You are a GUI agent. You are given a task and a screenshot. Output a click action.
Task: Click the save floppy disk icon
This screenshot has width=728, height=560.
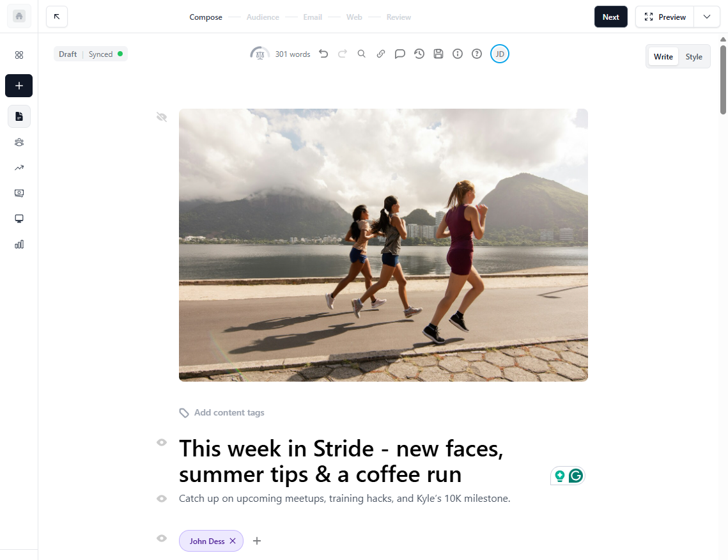click(x=438, y=54)
